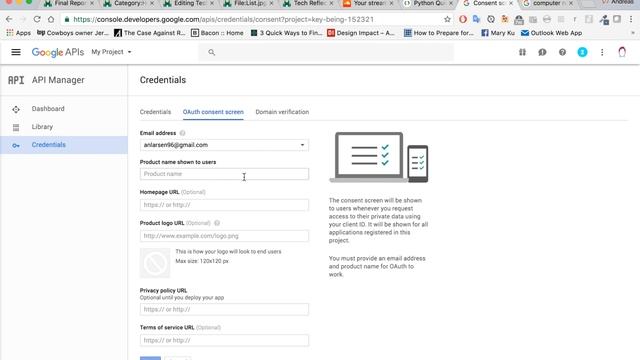Image resolution: width=640 pixels, height=360 pixels.
Task: Bookmark the page with the star icon
Action: pos(447,19)
